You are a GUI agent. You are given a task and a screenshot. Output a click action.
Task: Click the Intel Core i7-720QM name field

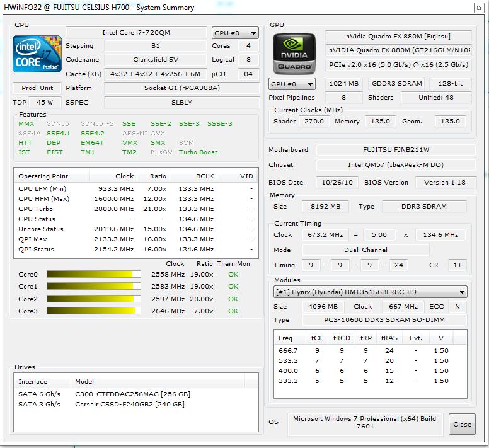[x=136, y=32]
